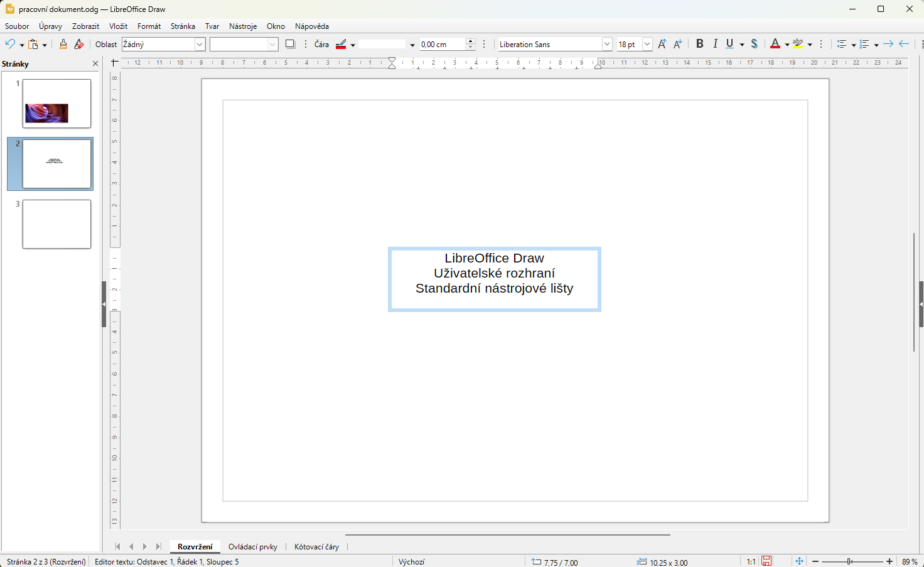
Task: Click Fit page to window icon
Action: click(x=799, y=561)
